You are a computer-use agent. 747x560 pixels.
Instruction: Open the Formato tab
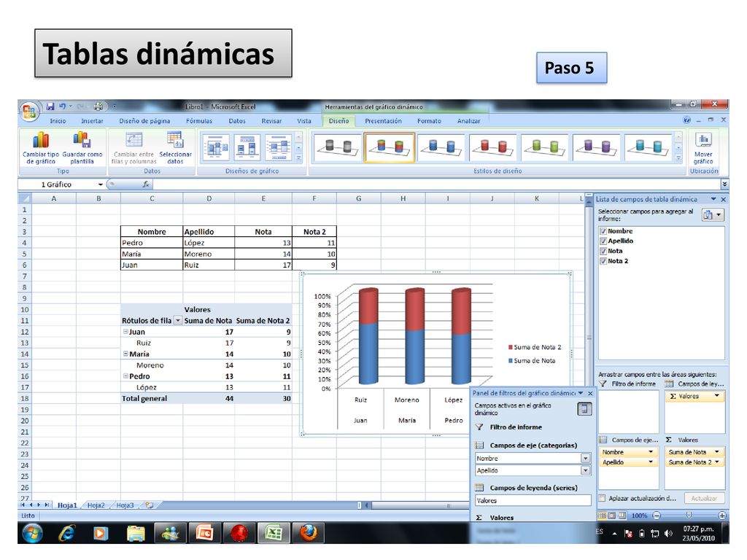pyautogui.click(x=429, y=121)
